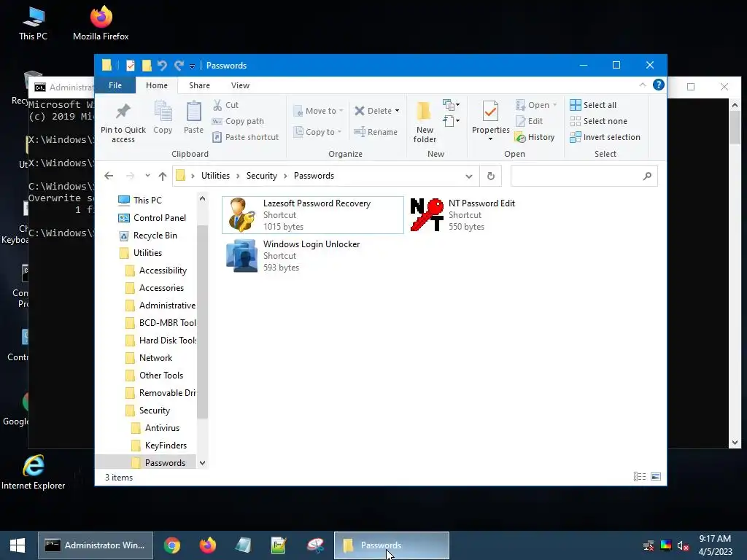Image resolution: width=747 pixels, height=560 pixels.
Task: Click Utilities in address breadcrumb
Action: click(215, 176)
